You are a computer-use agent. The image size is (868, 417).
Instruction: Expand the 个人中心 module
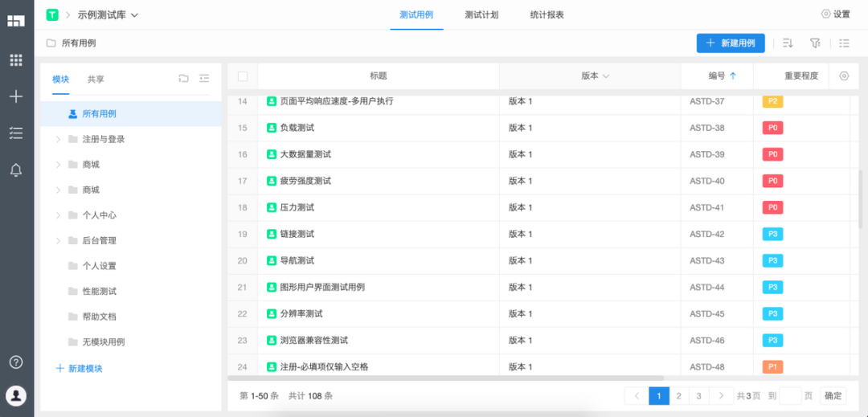(x=58, y=215)
